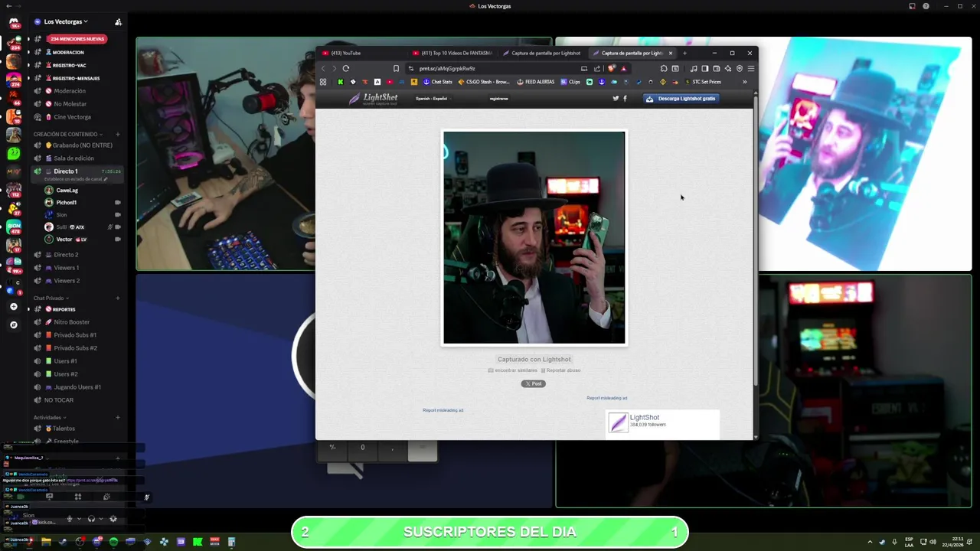Click the X Post share button

pyautogui.click(x=534, y=383)
